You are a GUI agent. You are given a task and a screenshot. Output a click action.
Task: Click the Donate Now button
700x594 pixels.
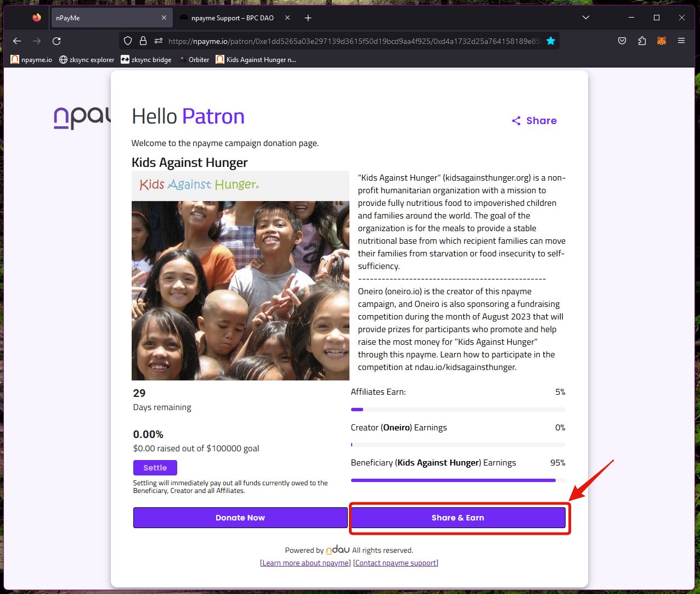coord(240,518)
